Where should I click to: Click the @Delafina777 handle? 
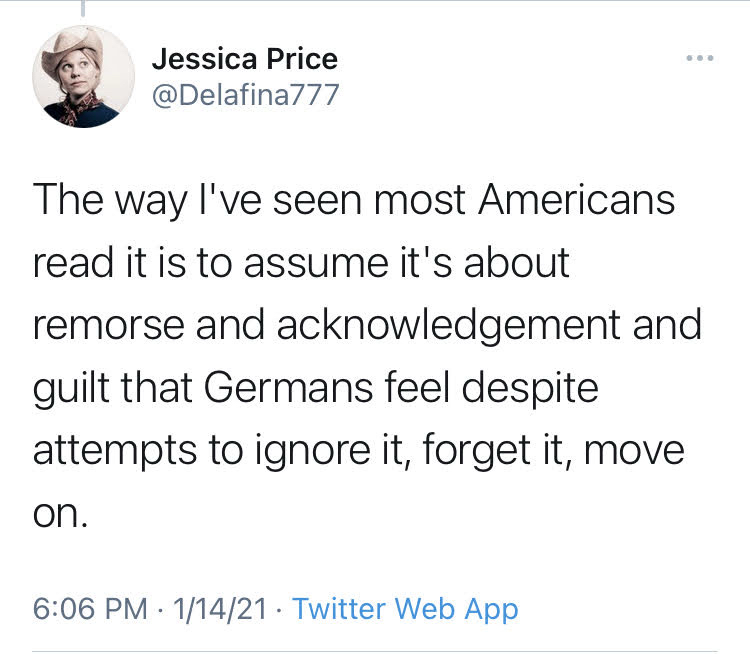246,96
